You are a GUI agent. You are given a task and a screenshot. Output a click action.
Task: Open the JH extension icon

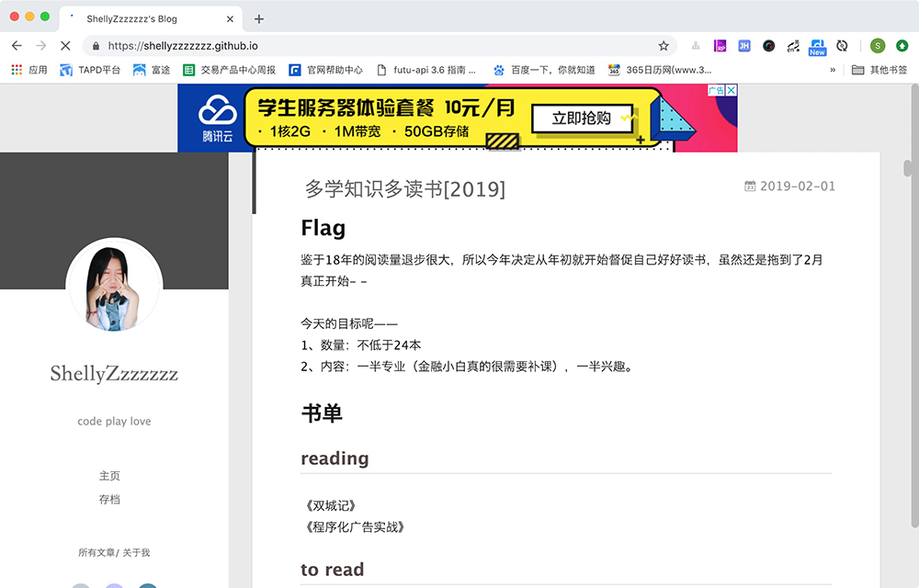(x=744, y=46)
